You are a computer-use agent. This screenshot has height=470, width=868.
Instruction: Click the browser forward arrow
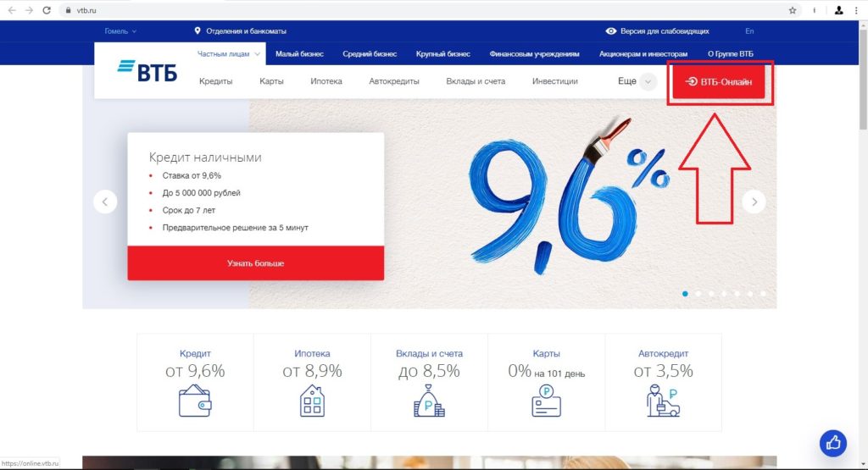point(30,10)
